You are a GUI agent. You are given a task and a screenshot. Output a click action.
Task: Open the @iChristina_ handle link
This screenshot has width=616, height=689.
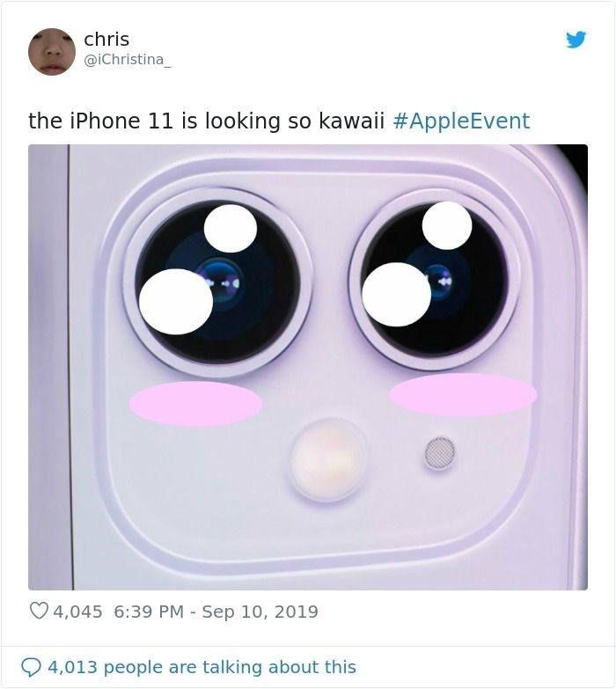coord(128,59)
